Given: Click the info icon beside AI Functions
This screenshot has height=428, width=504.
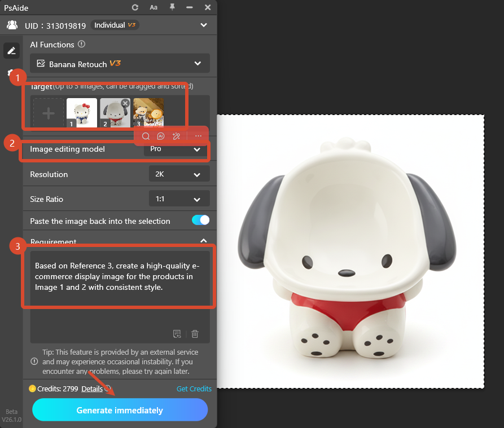Looking at the screenshot, I should 82,44.
